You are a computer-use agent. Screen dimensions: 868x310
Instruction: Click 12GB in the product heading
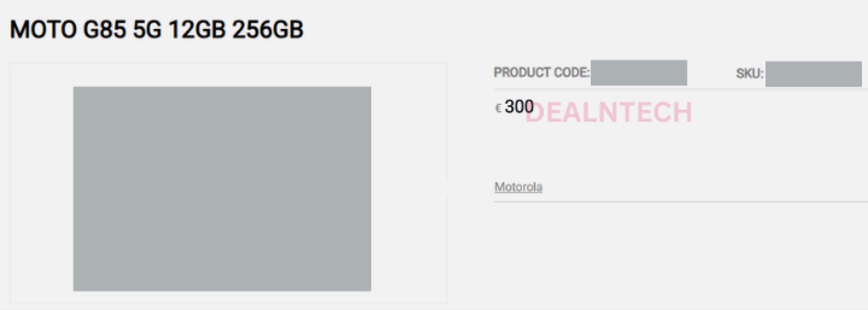click(x=197, y=30)
